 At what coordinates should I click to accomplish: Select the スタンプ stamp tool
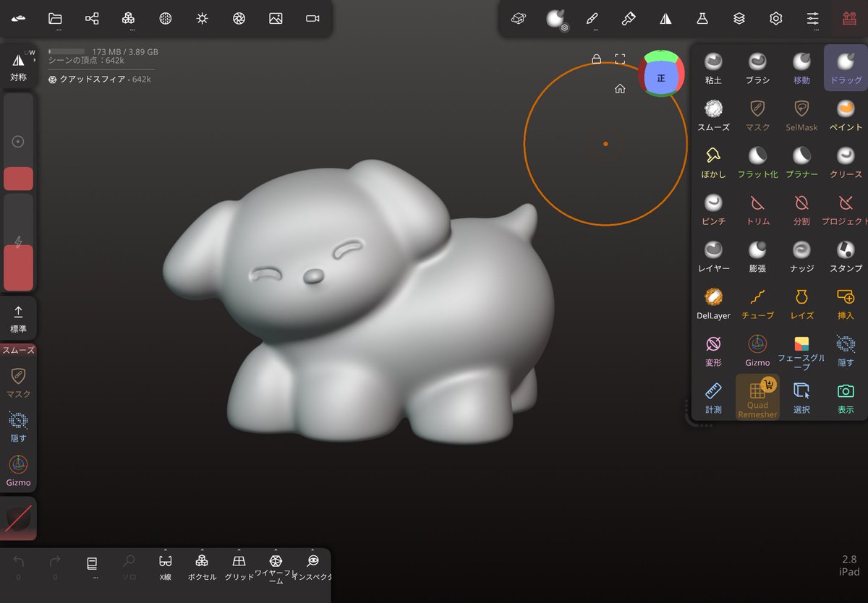pos(846,256)
